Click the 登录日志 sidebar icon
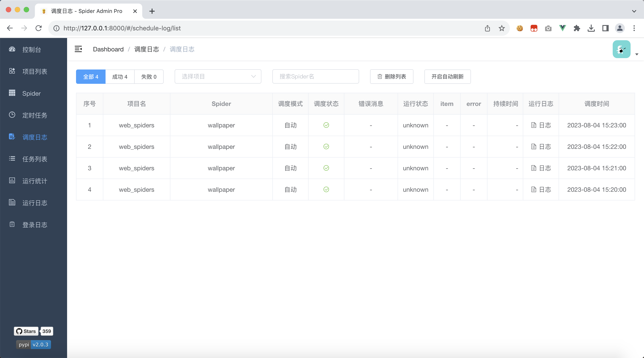This screenshot has width=644, height=358. click(12, 224)
